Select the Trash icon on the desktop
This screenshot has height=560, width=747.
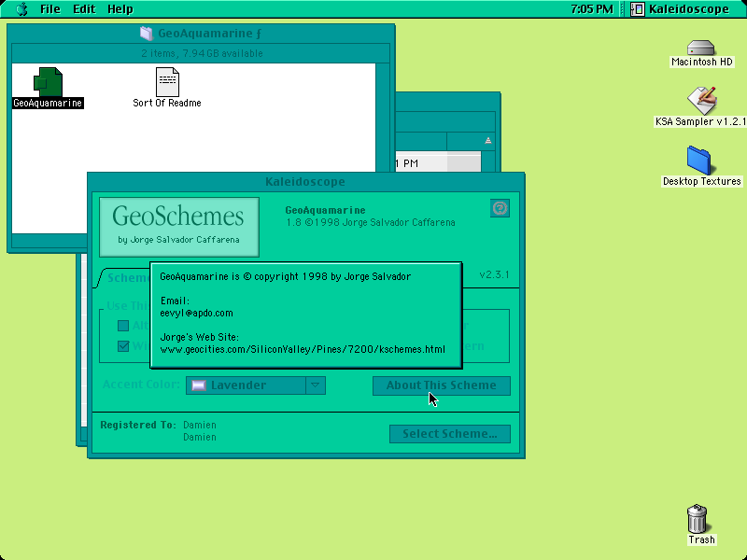[x=698, y=519]
